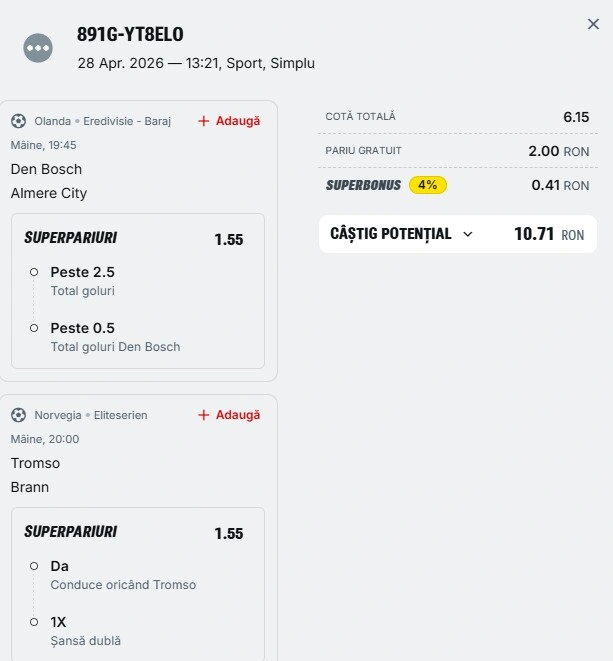The image size is (613, 661).
Task: Click the Den Bosch team name
Action: (x=47, y=169)
